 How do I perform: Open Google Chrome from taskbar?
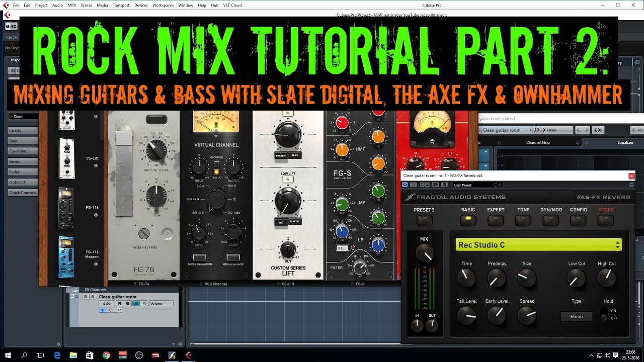pyautogui.click(x=106, y=355)
